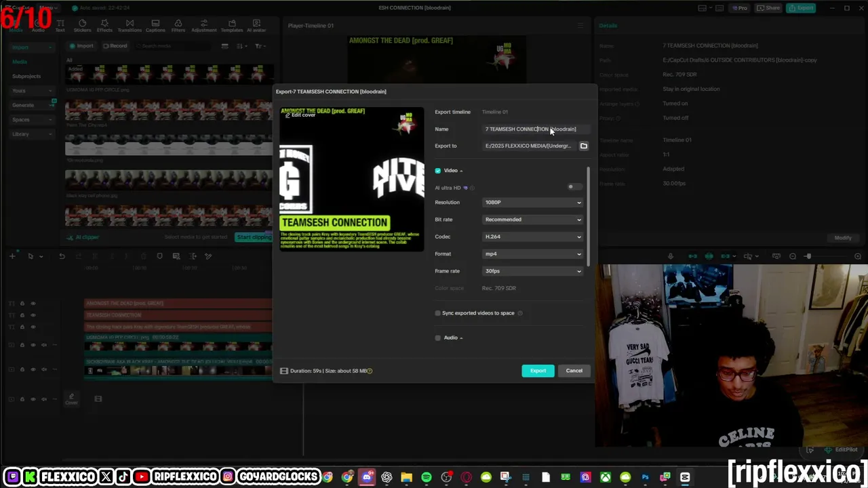Click Edit cover on the preview
This screenshot has height=488, width=868.
(300, 115)
